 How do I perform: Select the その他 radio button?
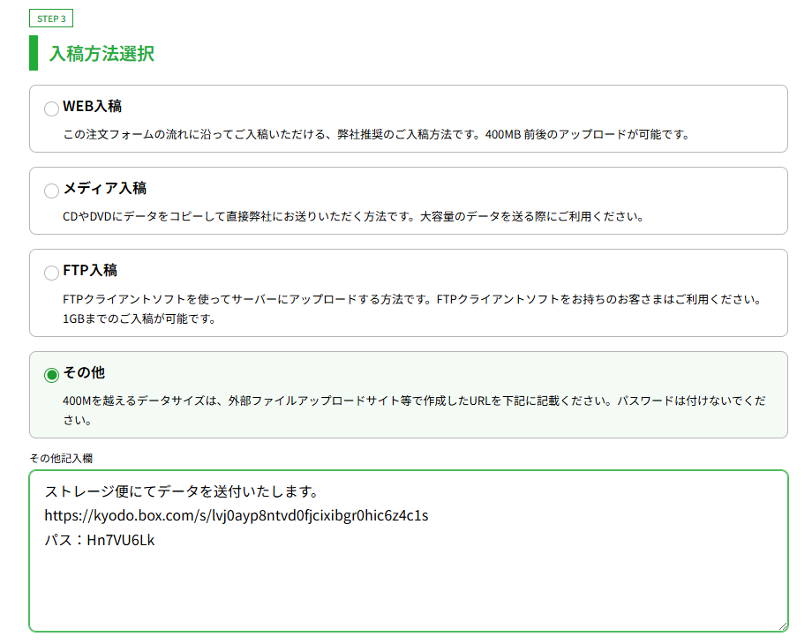click(x=51, y=372)
